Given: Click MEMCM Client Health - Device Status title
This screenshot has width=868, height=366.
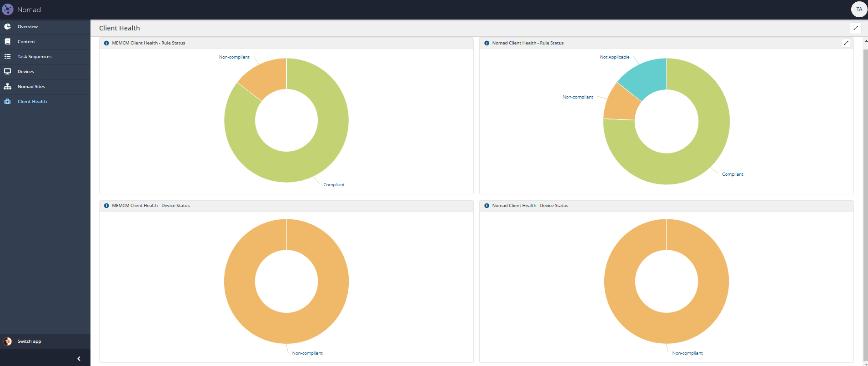Looking at the screenshot, I should [151, 206].
